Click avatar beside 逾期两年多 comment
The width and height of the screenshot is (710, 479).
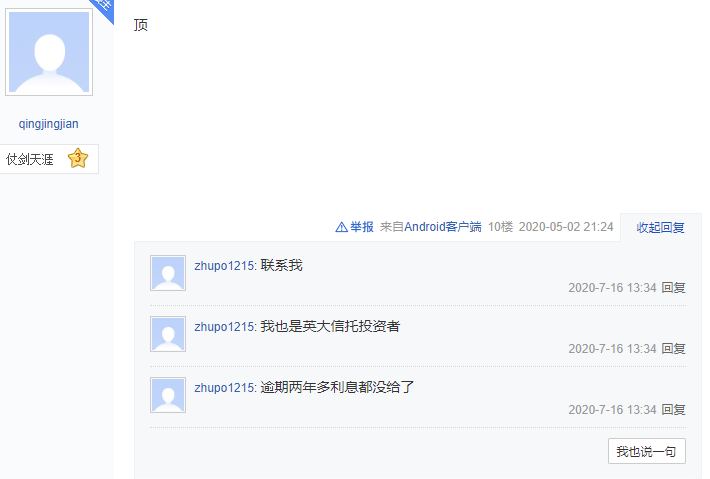pyautogui.click(x=168, y=395)
